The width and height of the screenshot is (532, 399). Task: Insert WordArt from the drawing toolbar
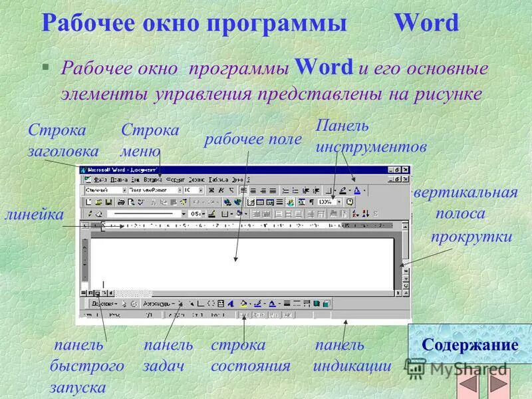point(231,304)
